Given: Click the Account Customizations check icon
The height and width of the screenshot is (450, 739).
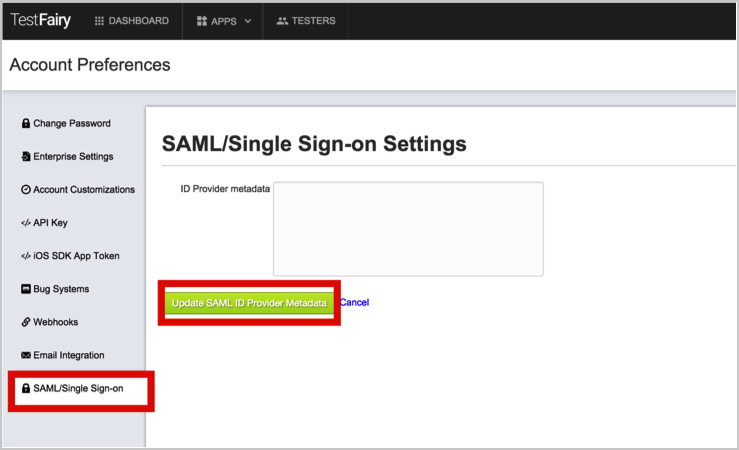Looking at the screenshot, I should 26,190.
